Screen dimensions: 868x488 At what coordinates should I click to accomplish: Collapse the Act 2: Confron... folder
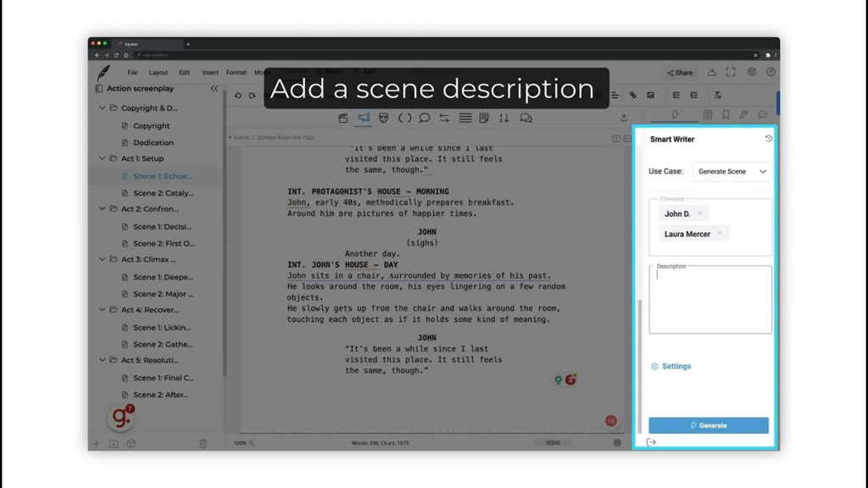(x=102, y=208)
